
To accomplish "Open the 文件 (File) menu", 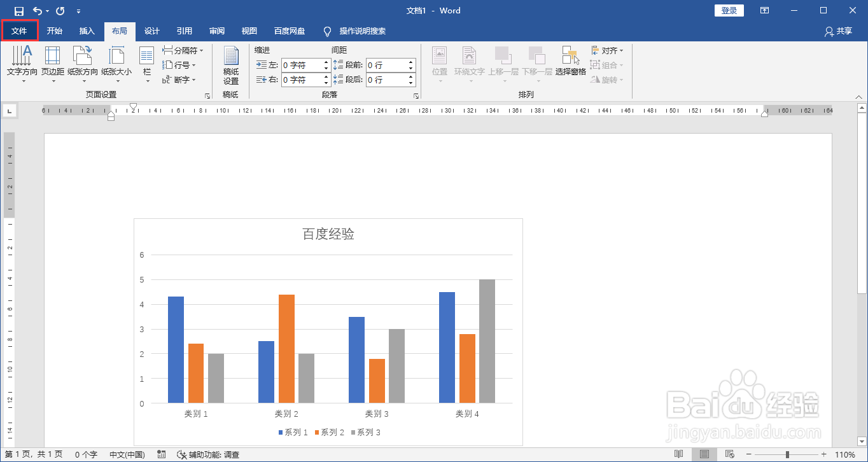I will pyautogui.click(x=20, y=31).
